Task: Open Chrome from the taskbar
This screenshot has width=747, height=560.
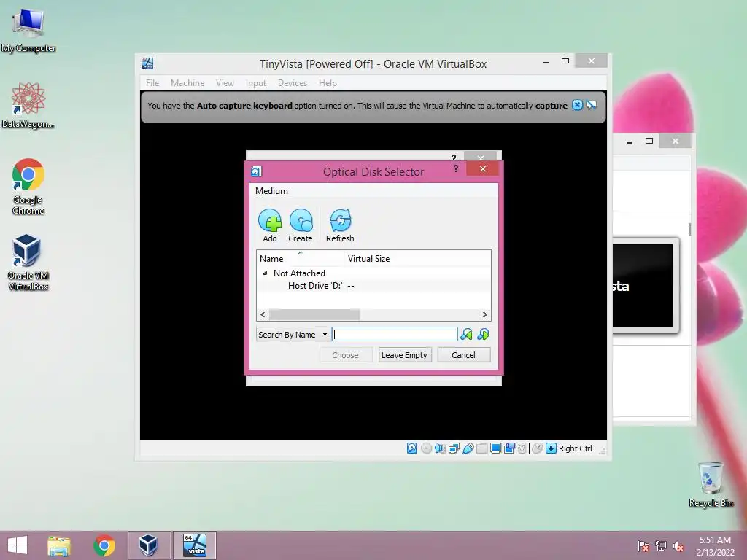Action: coord(104,545)
